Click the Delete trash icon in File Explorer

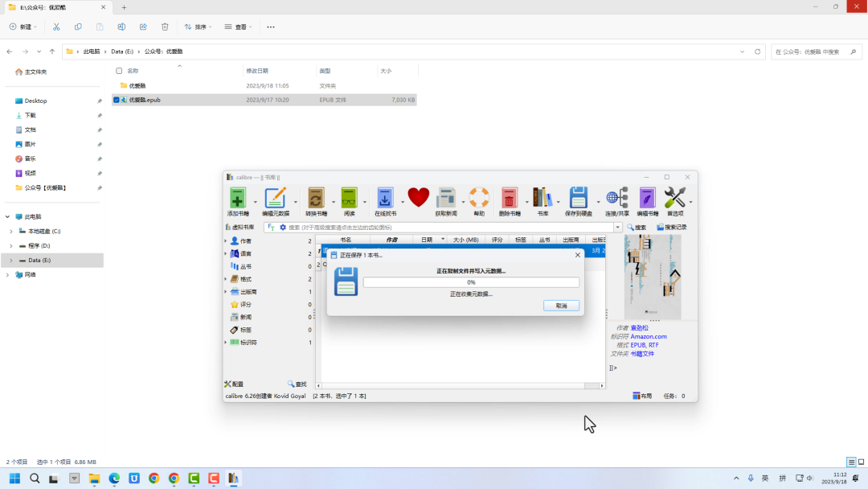click(165, 27)
